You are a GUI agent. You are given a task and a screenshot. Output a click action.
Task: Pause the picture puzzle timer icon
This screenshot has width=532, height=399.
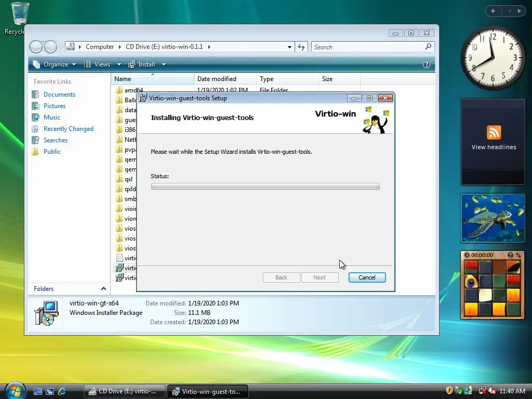(467, 255)
